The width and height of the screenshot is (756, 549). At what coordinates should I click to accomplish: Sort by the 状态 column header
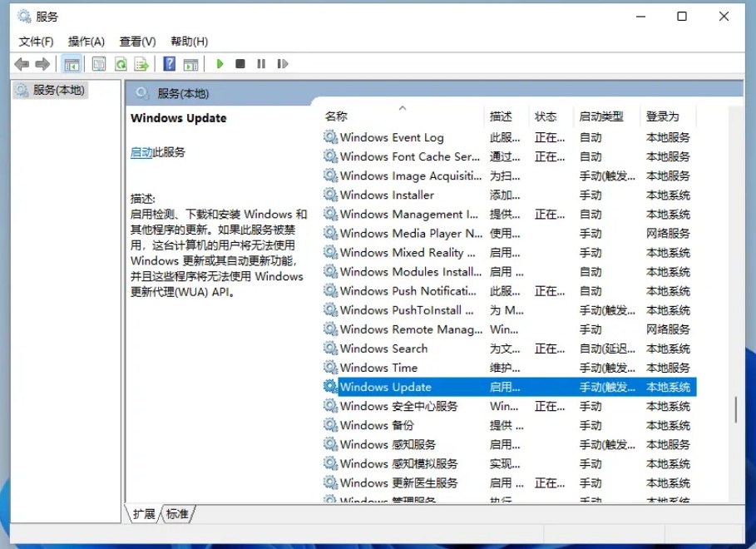[x=552, y=116]
